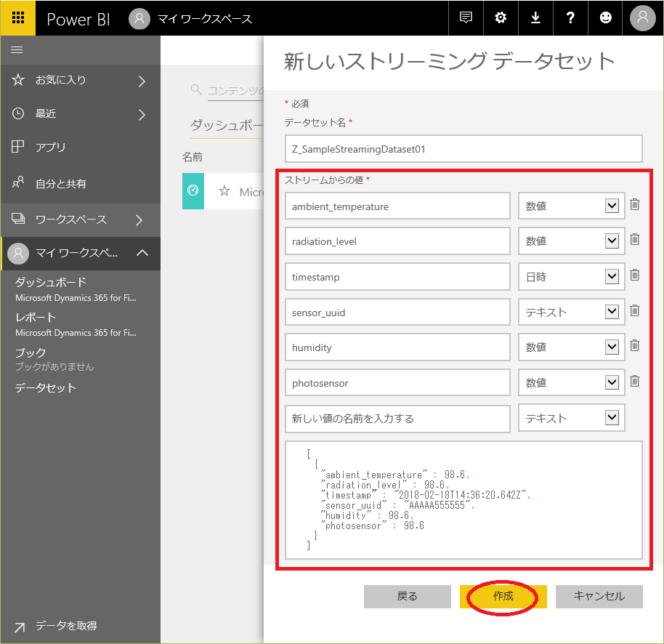The image size is (664, 644).
Task: Delete the photosensor field with trash icon
Action: (634, 382)
